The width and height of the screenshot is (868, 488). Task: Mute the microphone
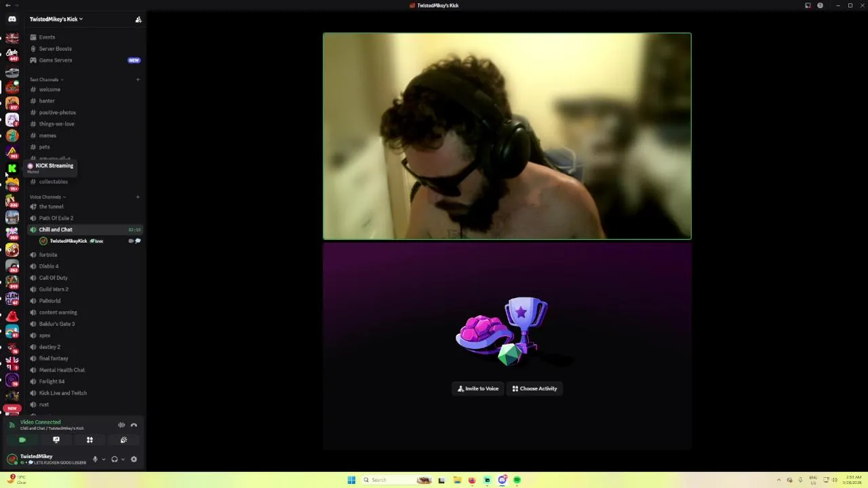[x=95, y=460]
